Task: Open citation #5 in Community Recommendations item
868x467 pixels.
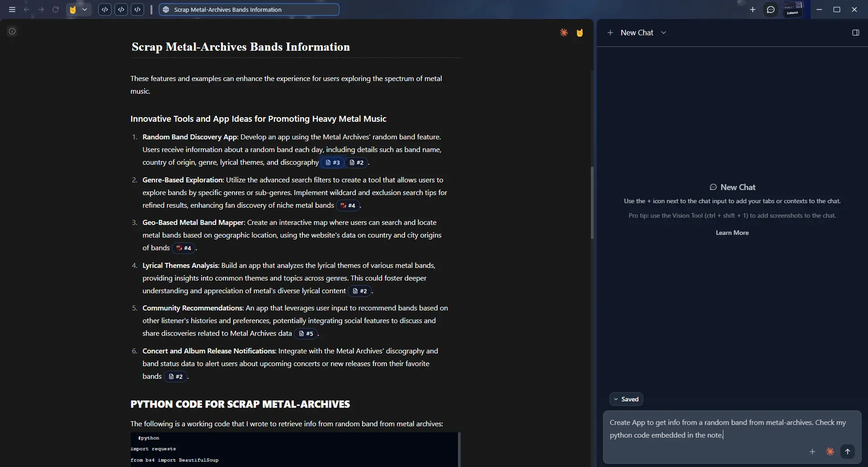Action: tap(306, 334)
